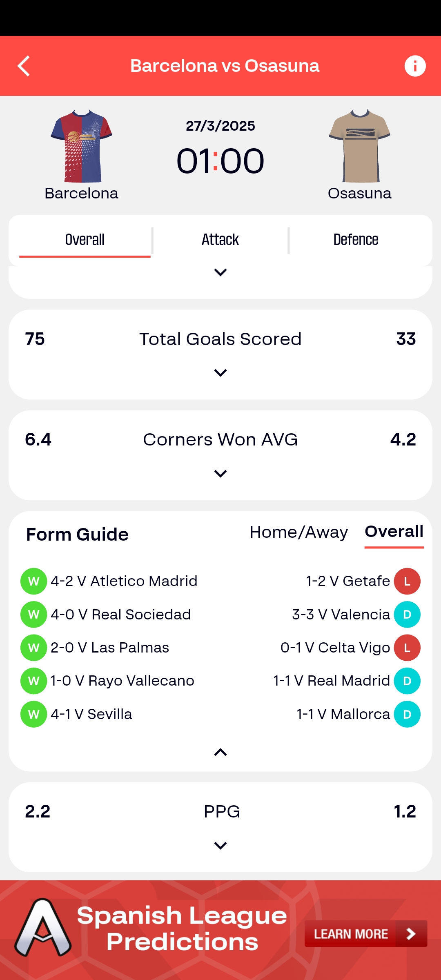441x980 pixels.
Task: Expand the Total Goals Scored card
Action: (220, 373)
